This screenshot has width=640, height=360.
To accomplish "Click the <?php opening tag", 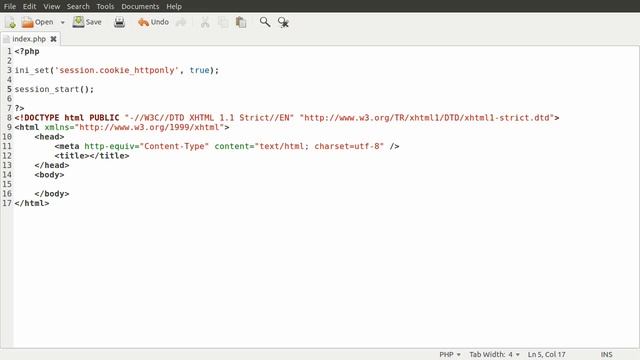I will (27, 51).
